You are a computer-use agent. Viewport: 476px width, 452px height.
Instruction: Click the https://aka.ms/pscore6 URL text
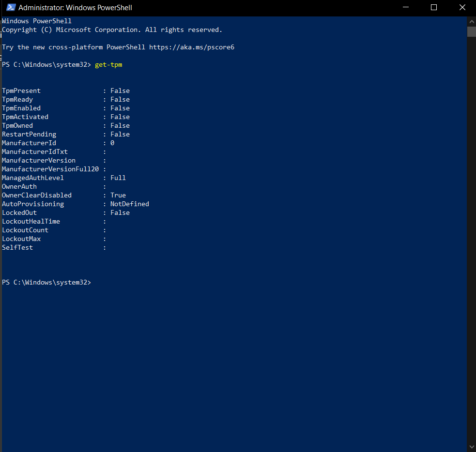click(192, 47)
